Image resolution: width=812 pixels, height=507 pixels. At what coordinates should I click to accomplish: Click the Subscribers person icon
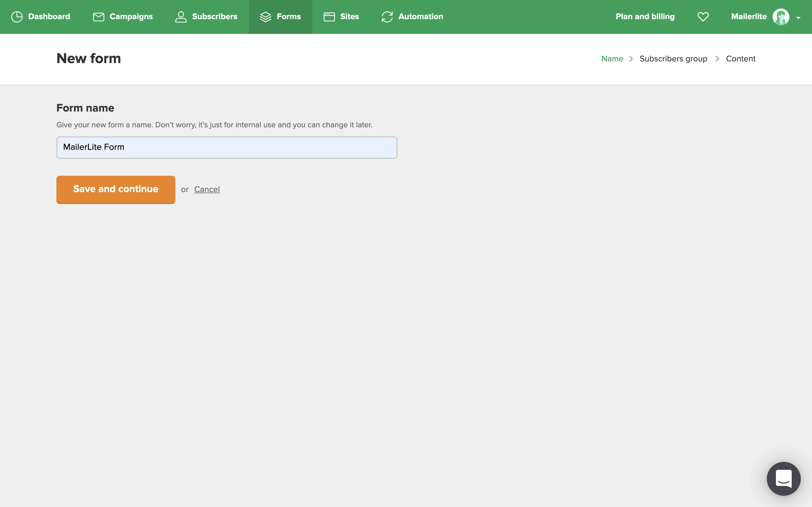pyautogui.click(x=181, y=17)
